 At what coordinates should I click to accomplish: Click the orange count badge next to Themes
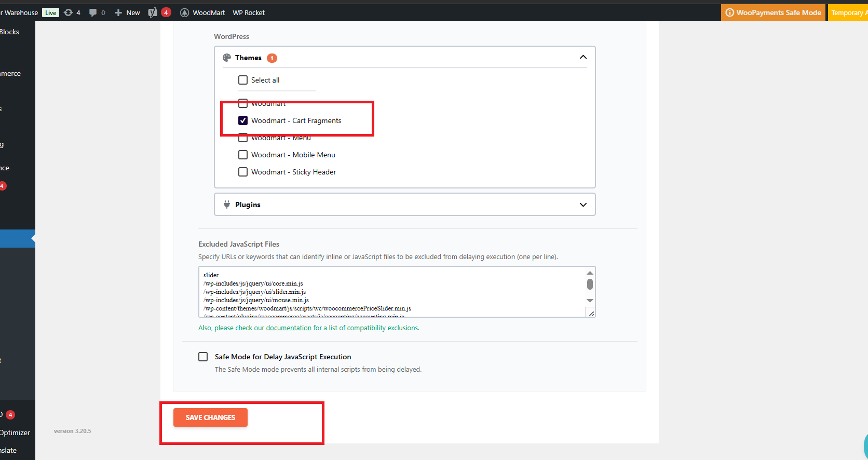coord(272,58)
